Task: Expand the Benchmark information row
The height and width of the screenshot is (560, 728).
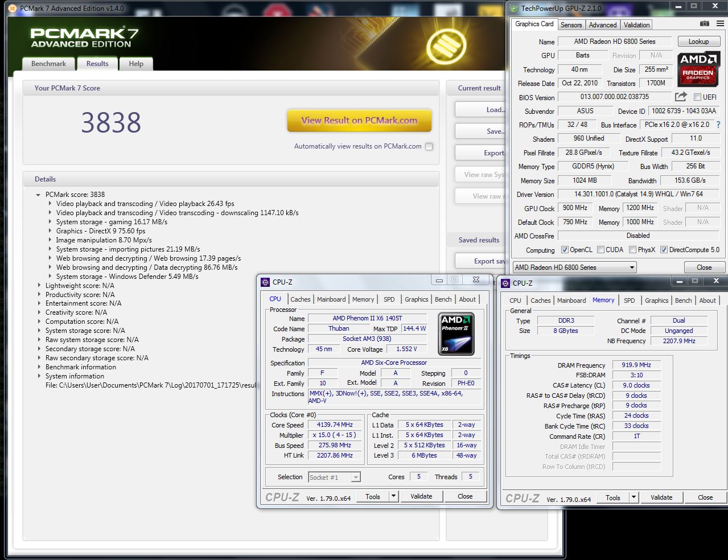Action: point(39,367)
